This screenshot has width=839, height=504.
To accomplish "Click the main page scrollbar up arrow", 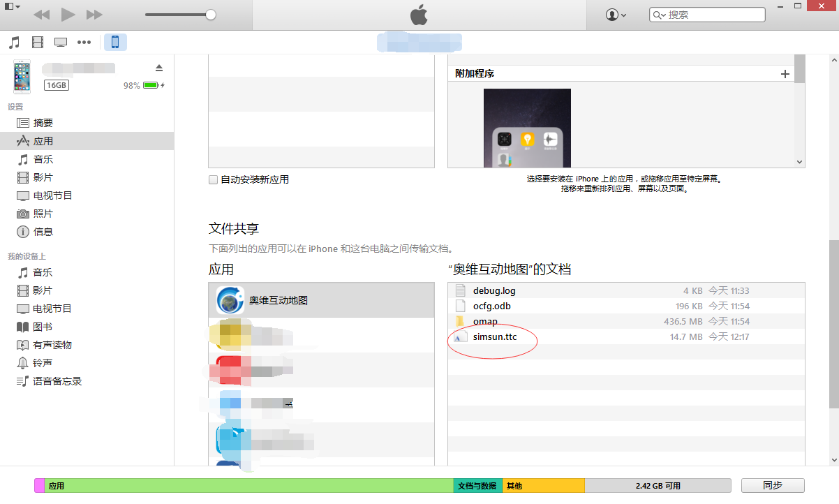I will click(x=833, y=59).
